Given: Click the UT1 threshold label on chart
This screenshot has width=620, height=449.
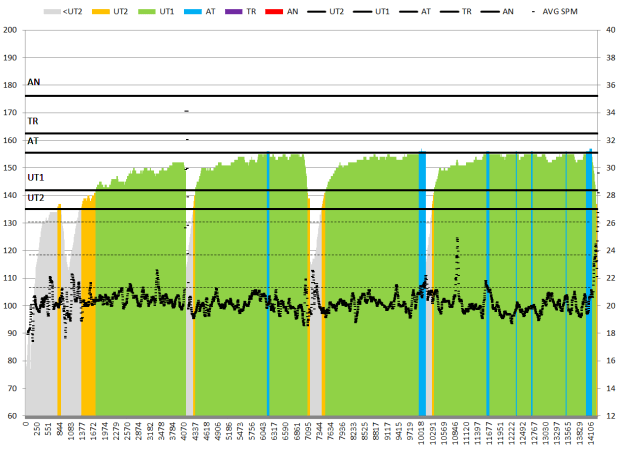Looking at the screenshot, I should (35, 177).
